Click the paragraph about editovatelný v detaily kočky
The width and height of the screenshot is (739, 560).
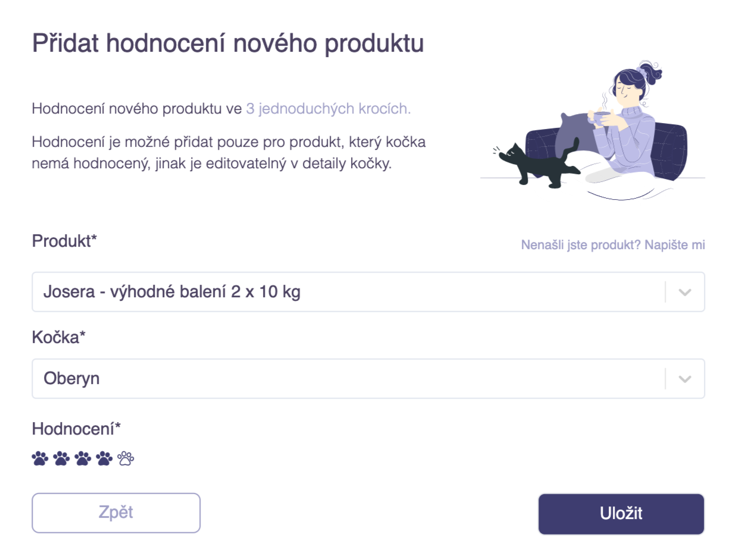(x=228, y=153)
